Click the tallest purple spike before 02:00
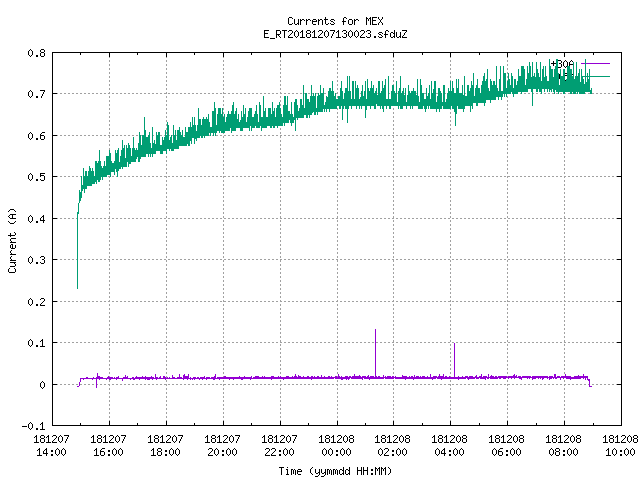The width and height of the screenshot is (640, 480). (376, 352)
